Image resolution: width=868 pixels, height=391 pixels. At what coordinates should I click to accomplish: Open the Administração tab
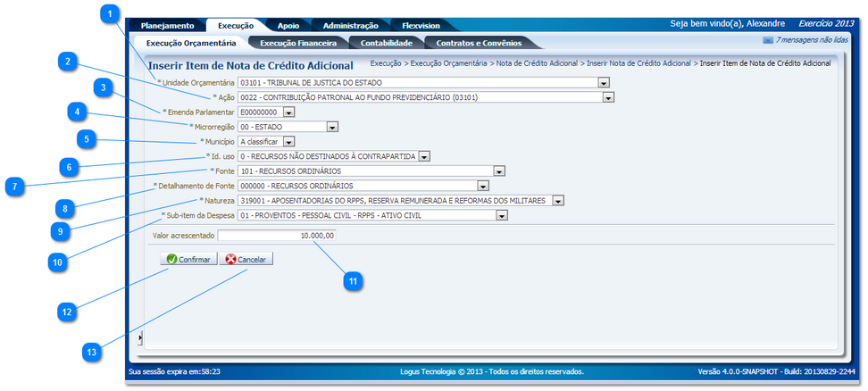tap(350, 26)
